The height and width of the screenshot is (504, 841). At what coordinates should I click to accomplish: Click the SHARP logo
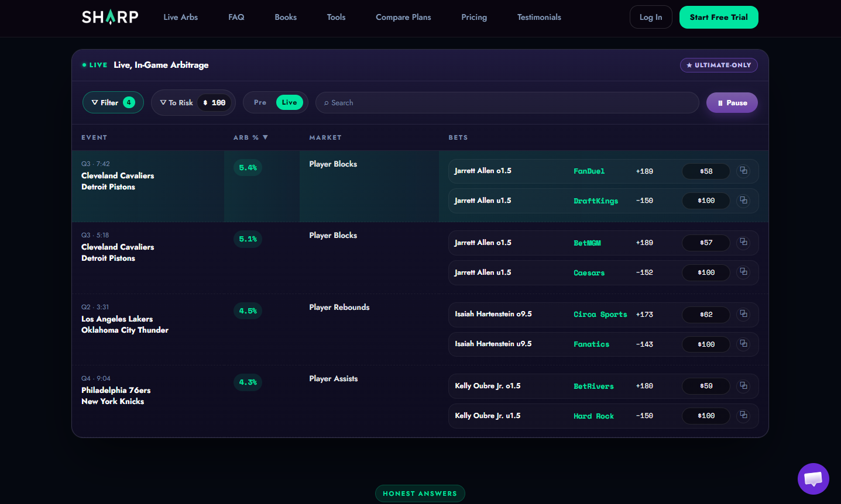110,17
